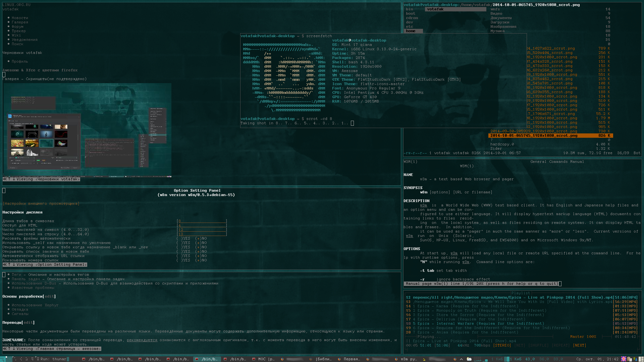644x362 pixels.
Task: Select track 18 Internal Warfare in playlist
Action: 522,324
